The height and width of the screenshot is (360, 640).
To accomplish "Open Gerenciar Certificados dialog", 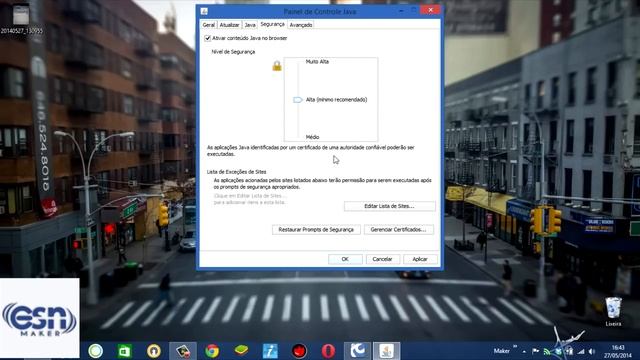I will tap(398, 230).
